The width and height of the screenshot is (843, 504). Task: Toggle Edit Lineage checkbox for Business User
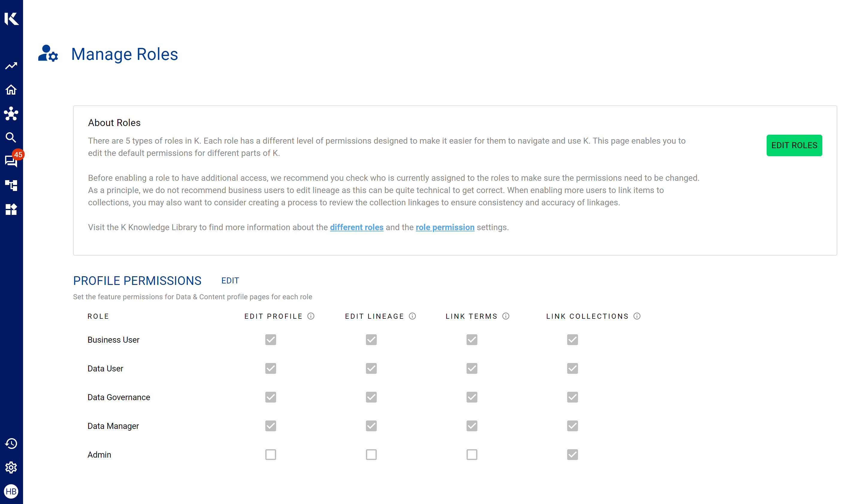coord(371,340)
